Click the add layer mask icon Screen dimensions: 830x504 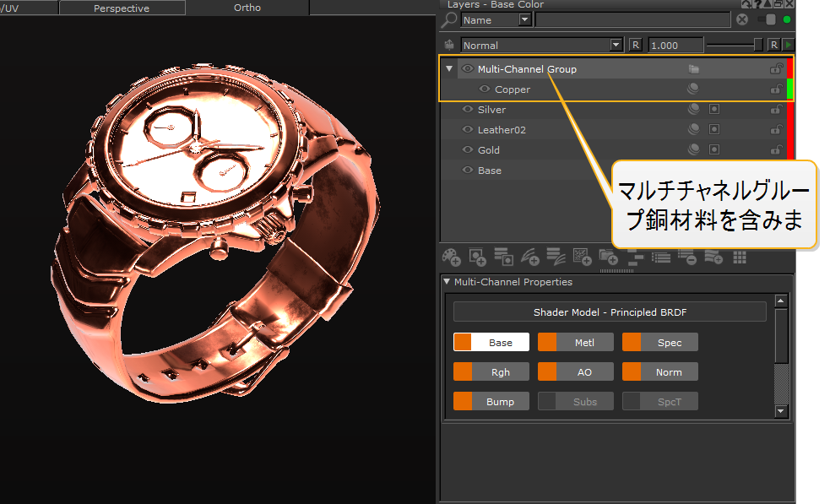(477, 256)
